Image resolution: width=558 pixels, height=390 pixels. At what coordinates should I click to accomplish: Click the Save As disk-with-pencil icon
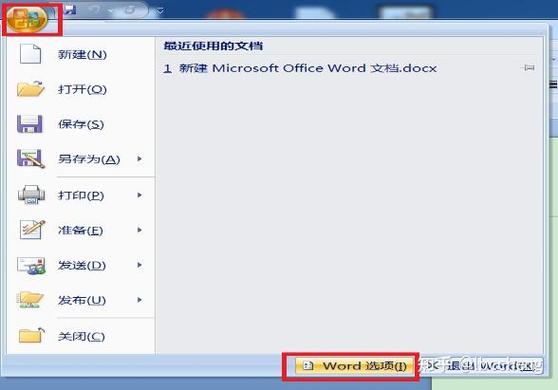31,159
